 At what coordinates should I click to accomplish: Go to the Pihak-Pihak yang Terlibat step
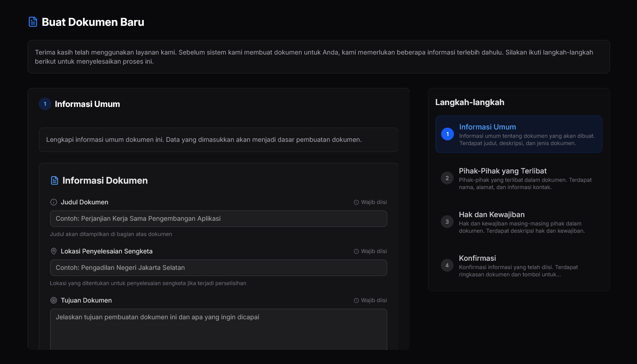pos(519,178)
